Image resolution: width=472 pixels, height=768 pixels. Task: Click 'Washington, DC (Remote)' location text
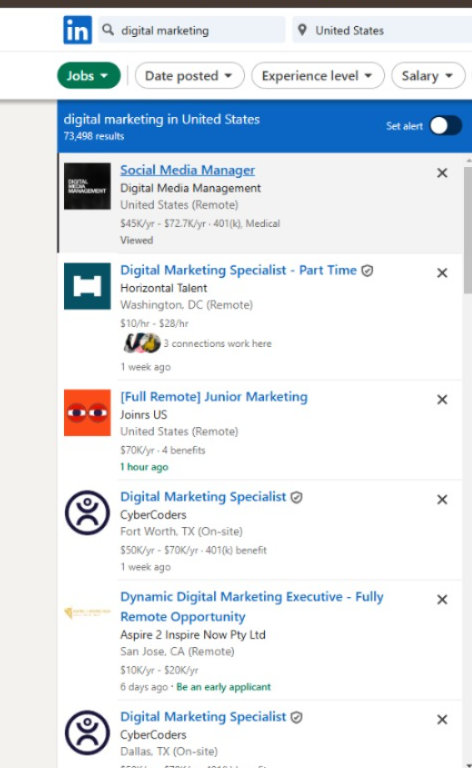187,305
